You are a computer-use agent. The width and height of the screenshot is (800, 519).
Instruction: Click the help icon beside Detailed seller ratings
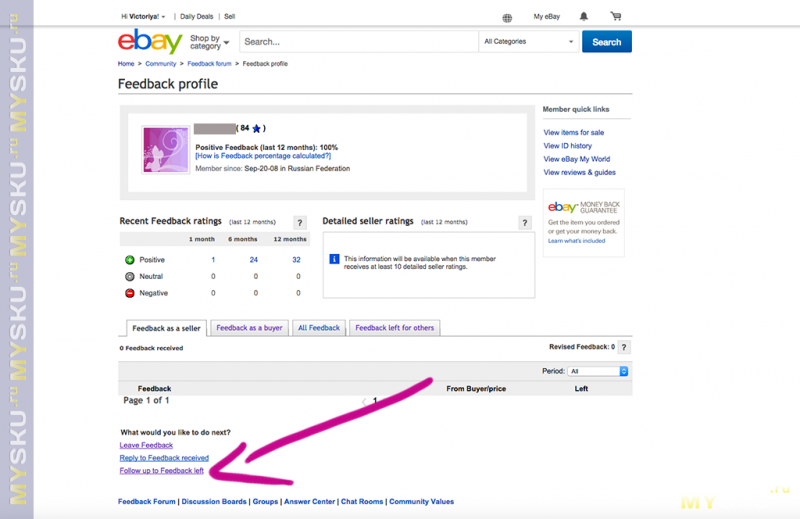[x=525, y=222]
